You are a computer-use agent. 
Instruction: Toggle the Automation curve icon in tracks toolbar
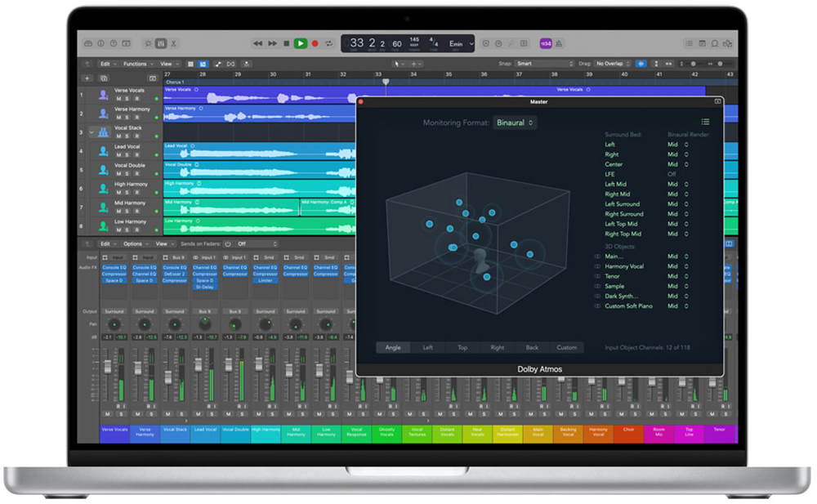[218, 64]
